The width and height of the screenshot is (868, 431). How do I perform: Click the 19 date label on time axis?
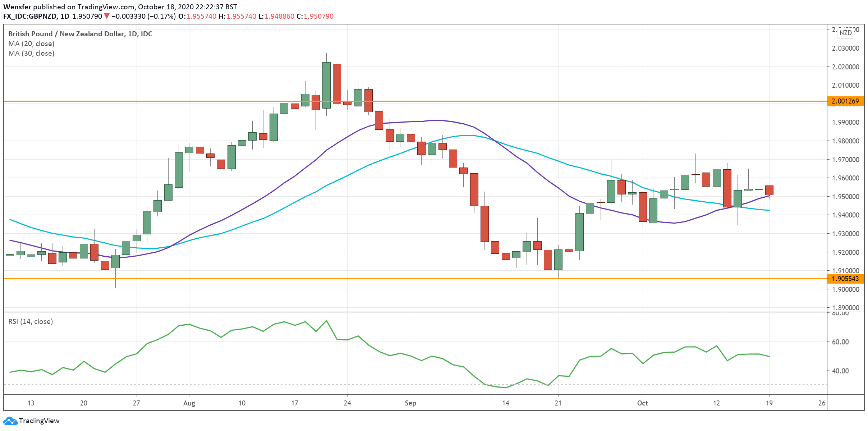pos(769,403)
